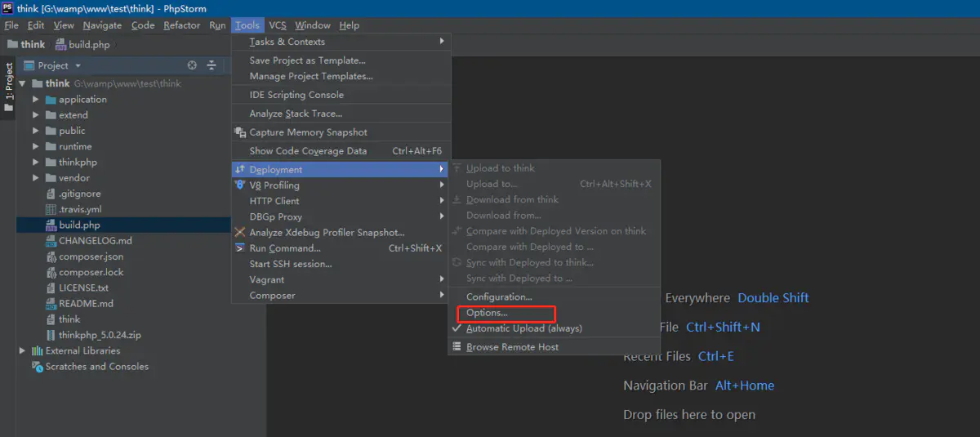Screen dimensions: 980x437
Task: Click the CHANGELOG.md file icon
Action: coord(51,241)
